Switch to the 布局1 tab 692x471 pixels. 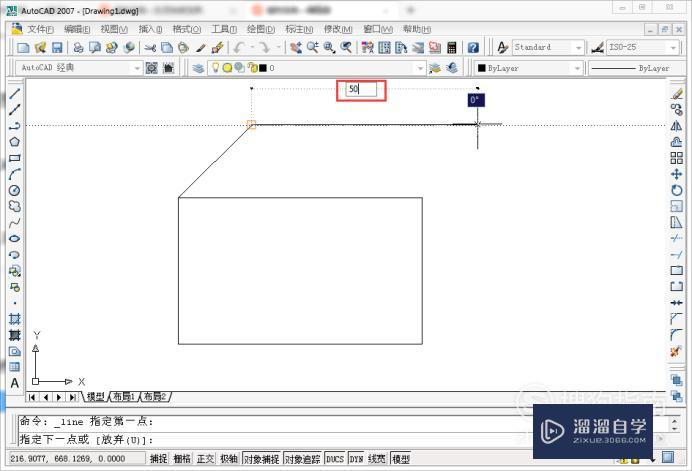point(124,396)
